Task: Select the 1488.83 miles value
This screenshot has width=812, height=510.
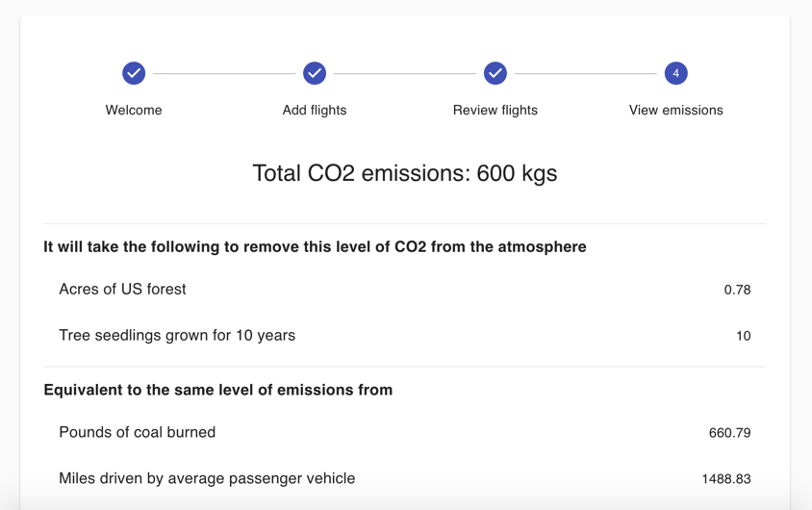Action: click(x=726, y=479)
